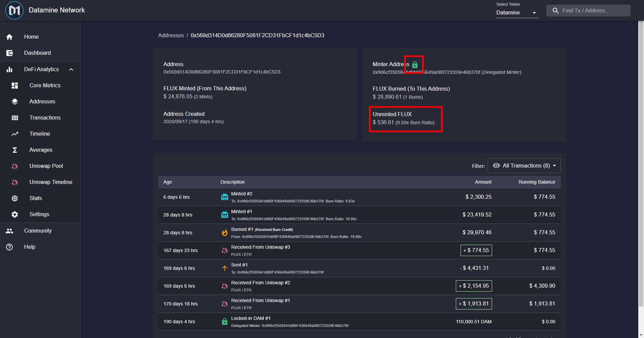Collapse the DeFi Analytics section chevron
Viewport: 644px width, 338px height.
(x=71, y=69)
